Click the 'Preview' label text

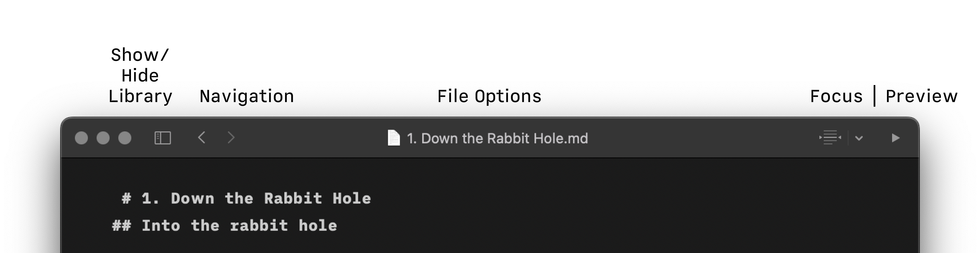point(921,96)
